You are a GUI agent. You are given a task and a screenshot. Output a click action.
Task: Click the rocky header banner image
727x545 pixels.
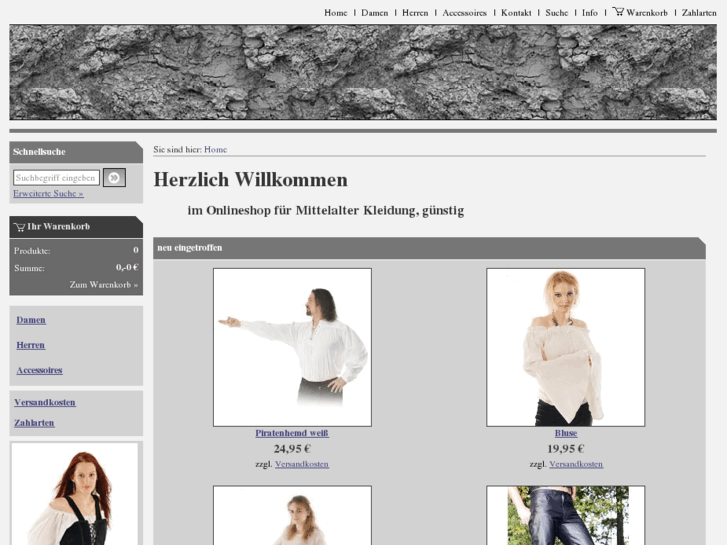click(x=363, y=72)
